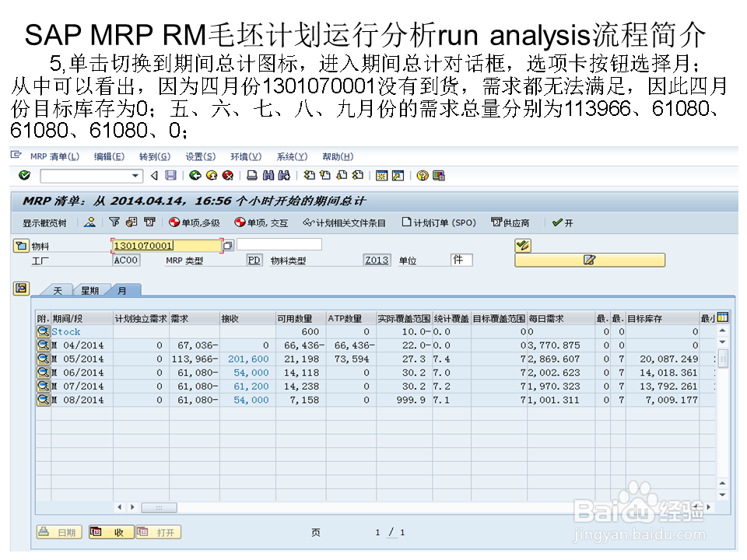Click the 收 button at bottom
This screenshot has height=560, width=747.
coord(111,532)
